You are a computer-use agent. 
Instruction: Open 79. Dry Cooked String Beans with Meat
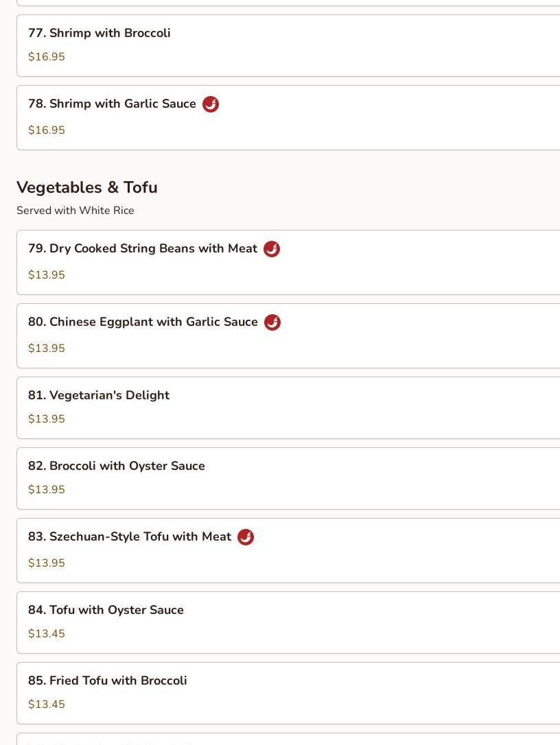pyautogui.click(x=143, y=248)
